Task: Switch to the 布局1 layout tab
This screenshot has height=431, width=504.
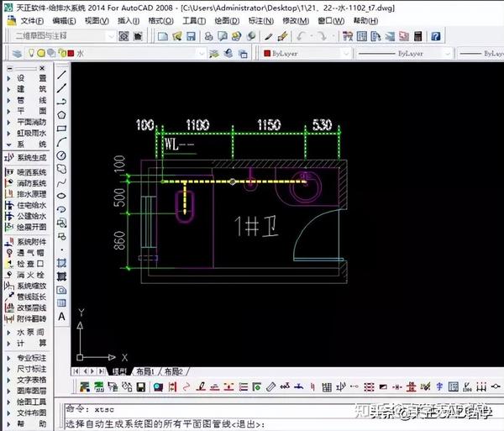Action: click(144, 372)
